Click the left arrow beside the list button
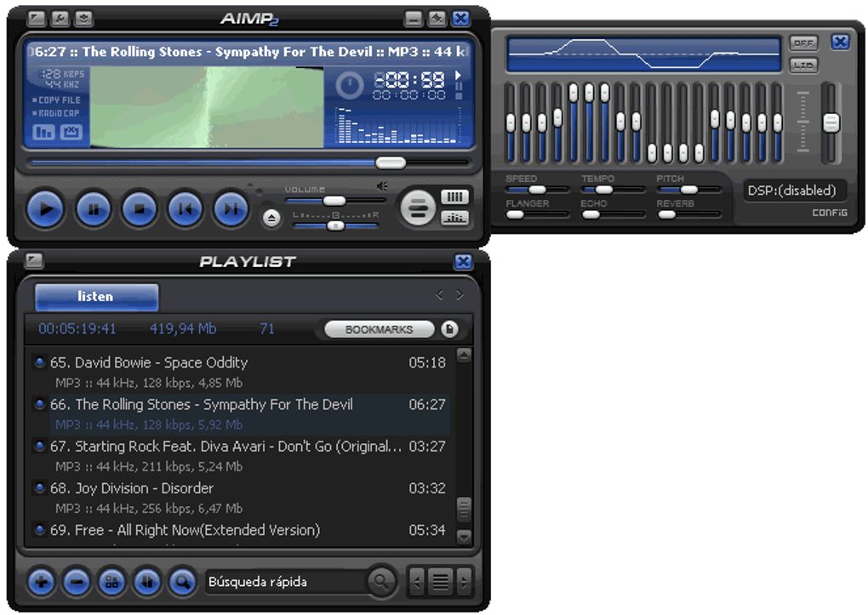868x615 pixels. click(417, 582)
